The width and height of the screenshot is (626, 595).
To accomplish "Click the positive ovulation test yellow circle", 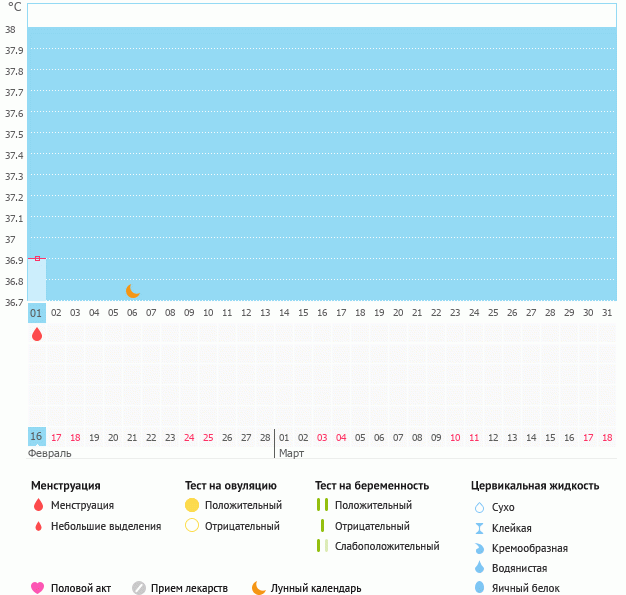I will [x=192, y=505].
